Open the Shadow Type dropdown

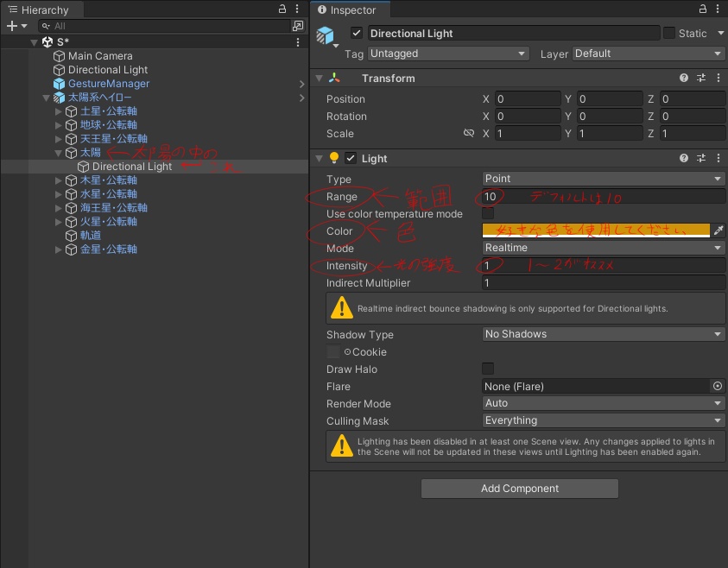coord(603,334)
